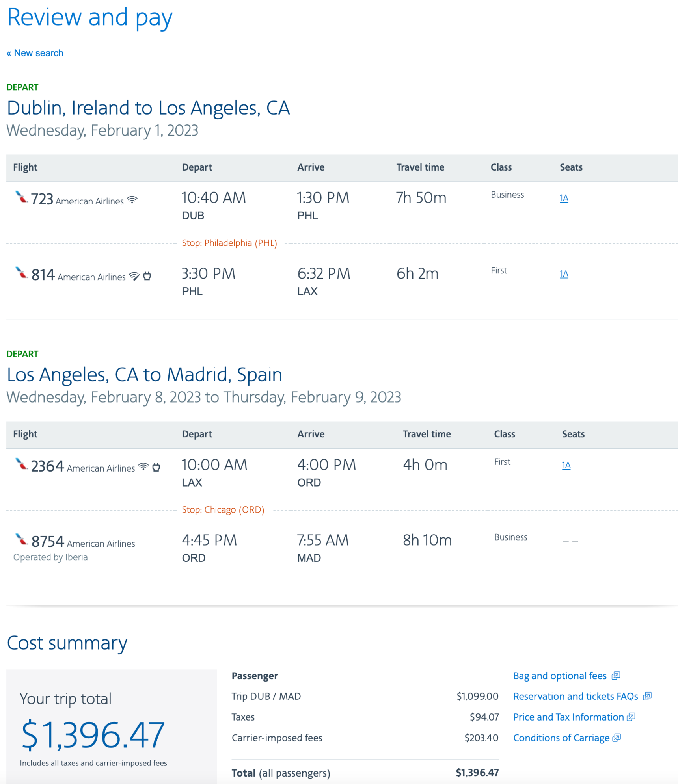The height and width of the screenshot is (784, 678).
Task: Click external-link icon after Reservation and tickets FAQs
Action: pyautogui.click(x=647, y=697)
